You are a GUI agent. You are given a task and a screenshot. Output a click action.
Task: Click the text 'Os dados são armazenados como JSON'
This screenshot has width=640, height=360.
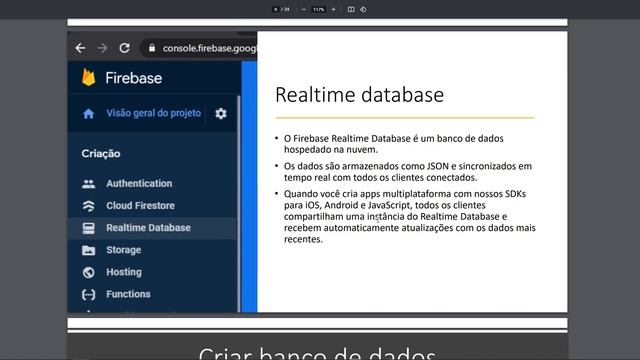click(366, 166)
